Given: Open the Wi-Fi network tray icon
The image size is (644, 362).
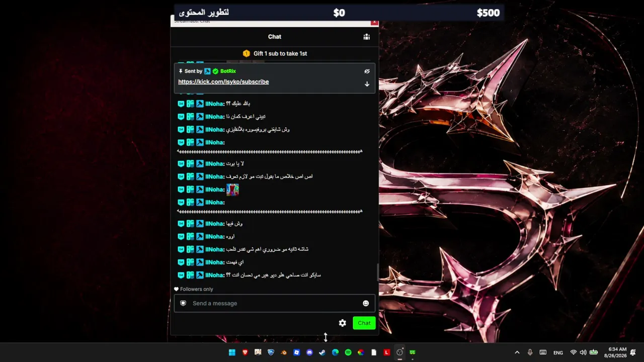Looking at the screenshot, I should click(573, 352).
